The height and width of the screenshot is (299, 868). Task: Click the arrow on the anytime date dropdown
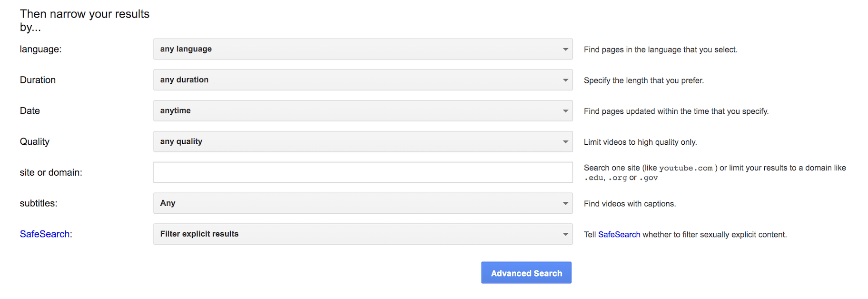coord(565,111)
